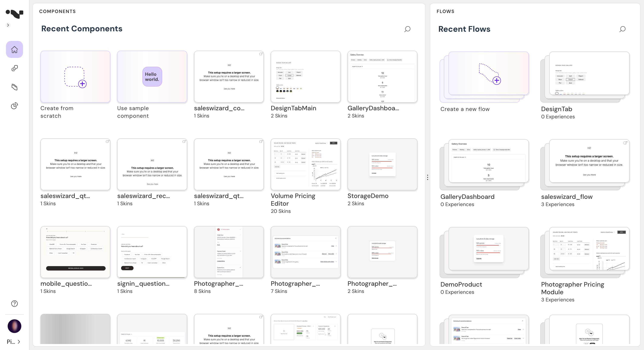Click the "20 Skins" text
The width and height of the screenshot is (644, 350).
pyautogui.click(x=281, y=211)
